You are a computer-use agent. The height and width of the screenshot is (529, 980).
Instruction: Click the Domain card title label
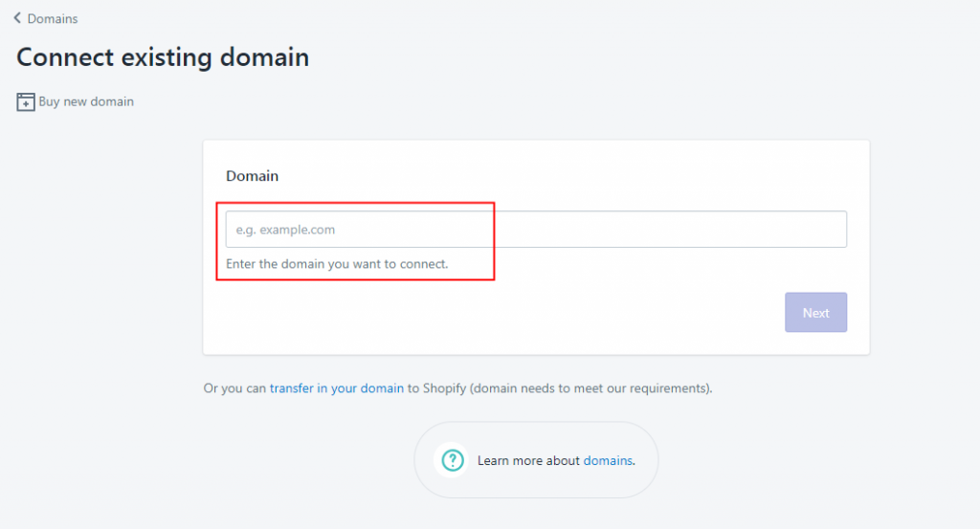coord(252,176)
